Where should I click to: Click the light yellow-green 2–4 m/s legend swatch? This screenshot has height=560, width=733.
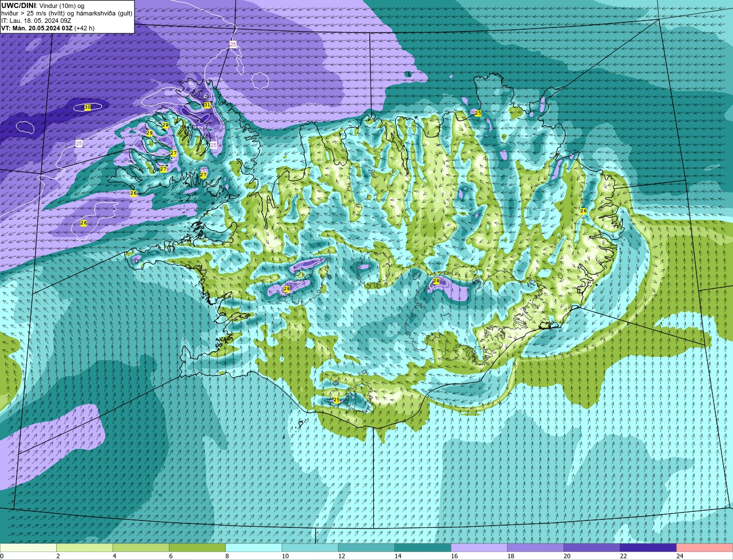coord(85,547)
